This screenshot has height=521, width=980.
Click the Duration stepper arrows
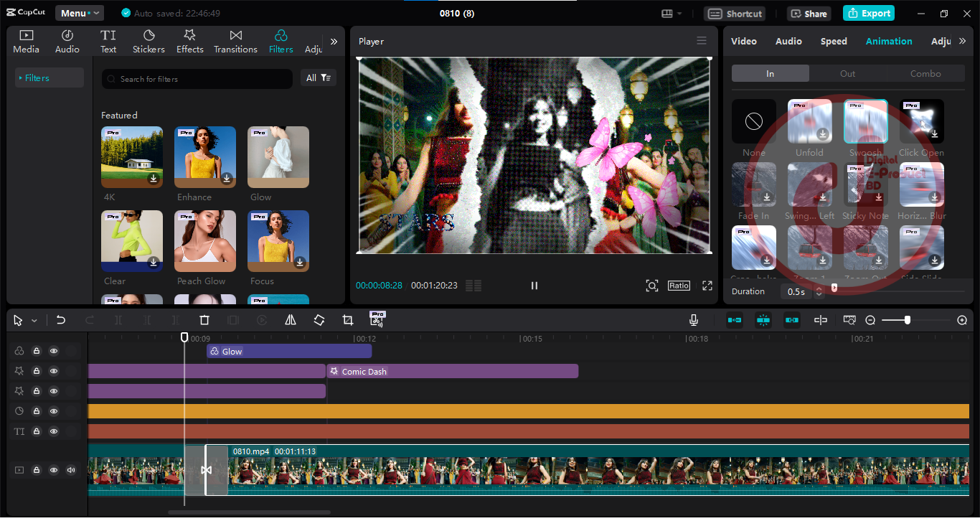click(819, 292)
